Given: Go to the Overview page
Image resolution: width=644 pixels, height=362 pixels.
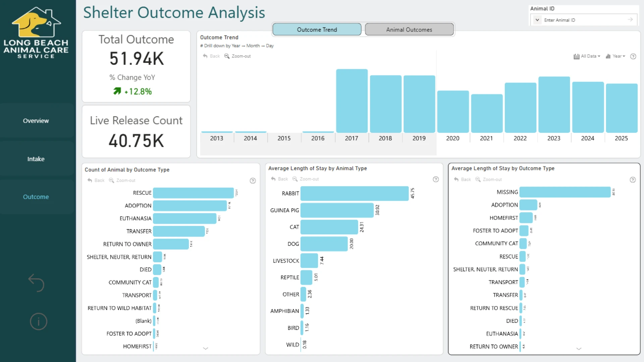Looking at the screenshot, I should 36,121.
